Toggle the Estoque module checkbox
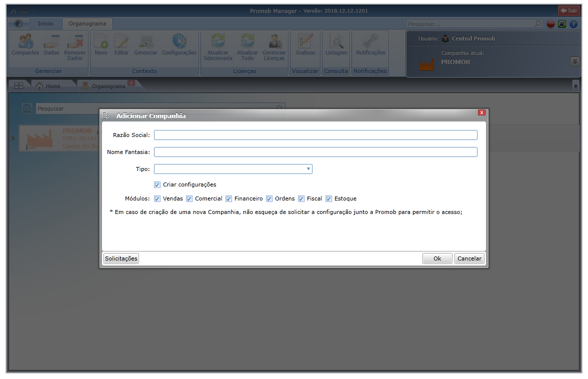 (329, 198)
